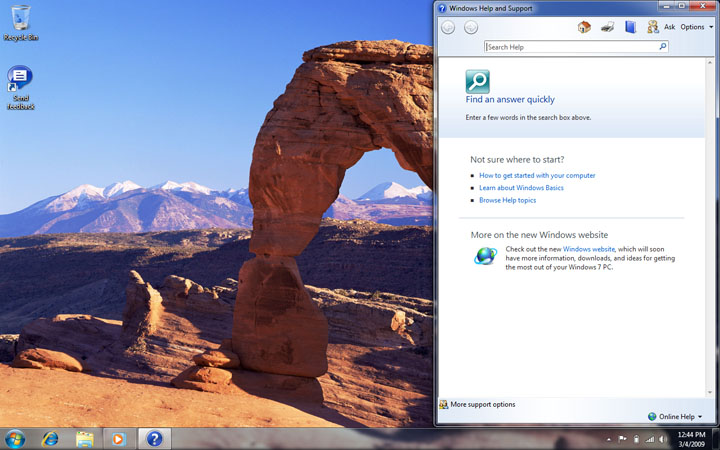Select the Recycle Bin desktop icon
Screen dimensions: 720x450
[x=21, y=23]
